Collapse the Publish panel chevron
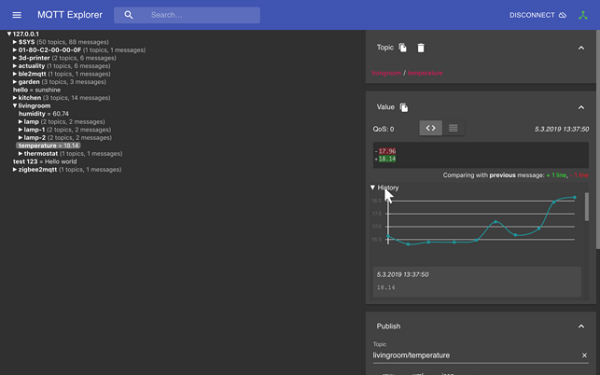 pos(581,326)
